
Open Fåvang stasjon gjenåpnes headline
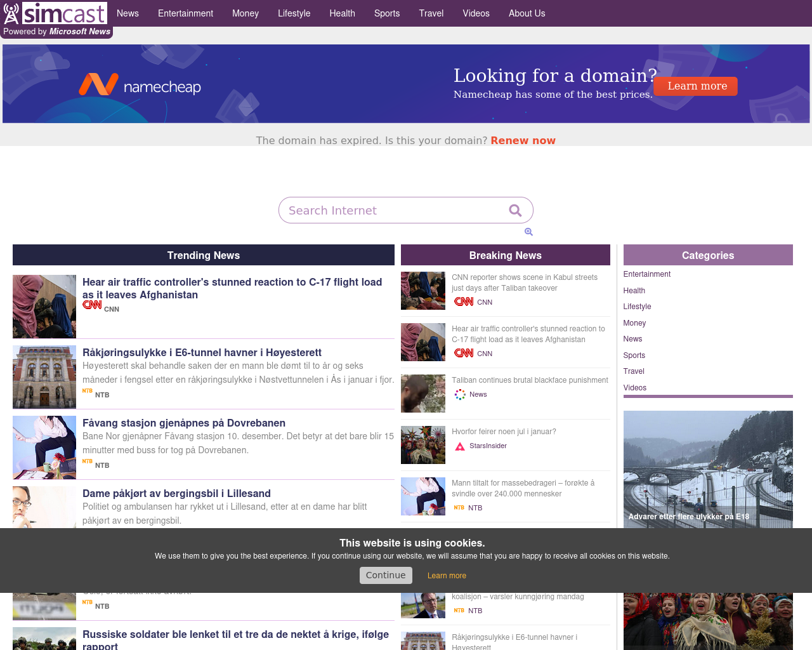pyautogui.click(x=184, y=423)
